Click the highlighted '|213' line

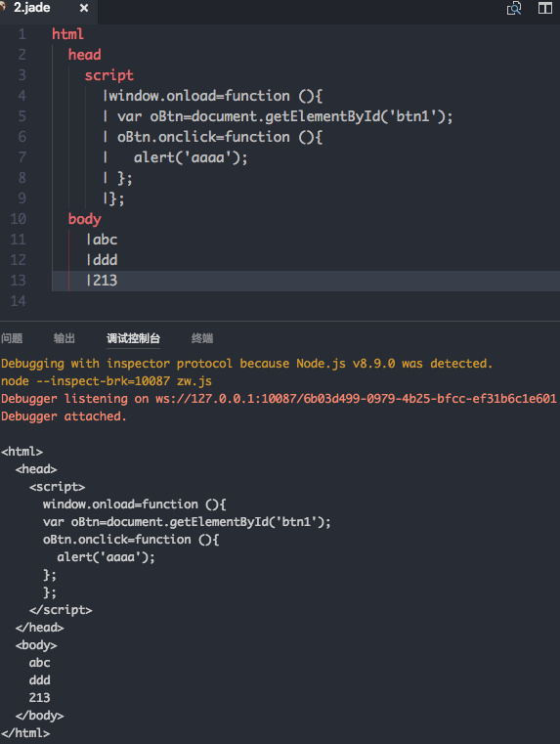(x=305, y=281)
